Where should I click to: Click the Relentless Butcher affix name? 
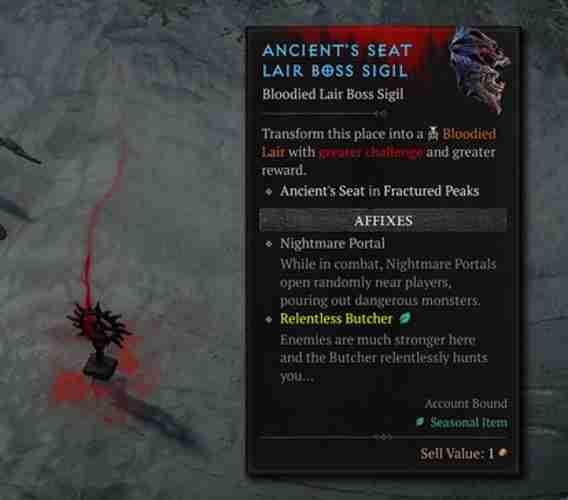pos(336,319)
